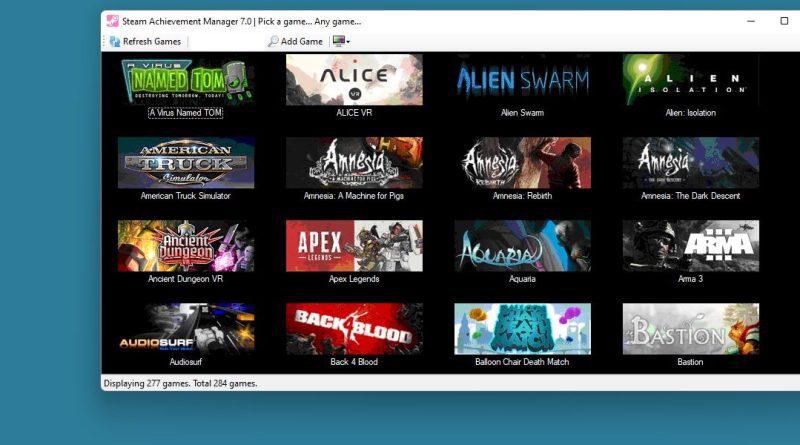
Task: Select the Apex Legends thumbnail
Action: point(354,246)
